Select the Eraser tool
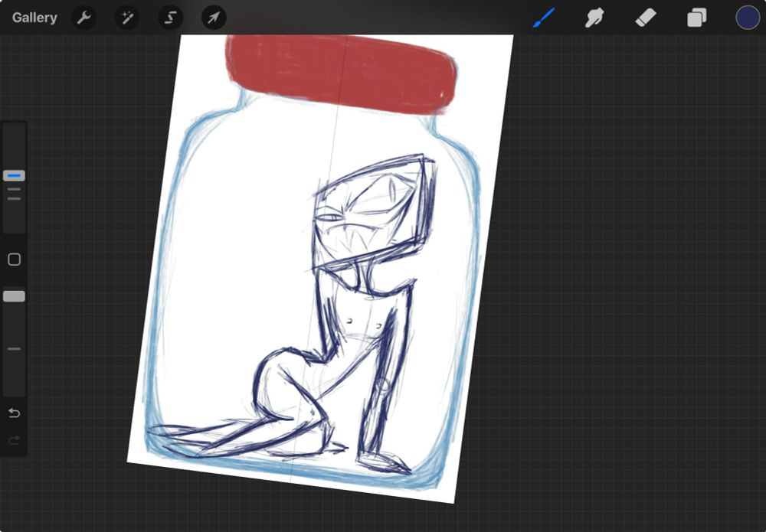 (x=645, y=18)
